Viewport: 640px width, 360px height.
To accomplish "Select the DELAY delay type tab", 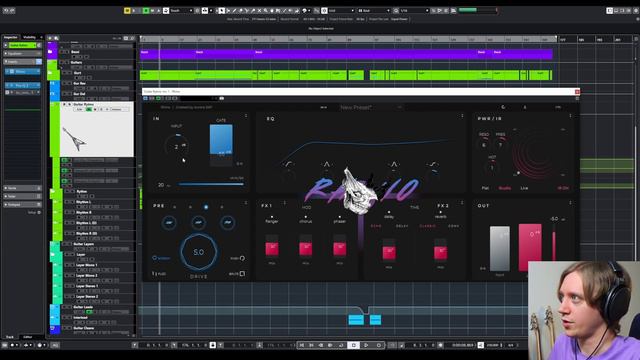I will 402,226.
